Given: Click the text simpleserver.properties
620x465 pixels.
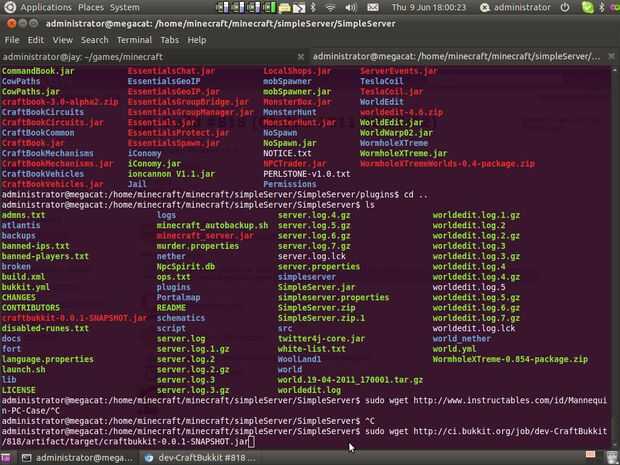Looking at the screenshot, I should [x=333, y=297].
